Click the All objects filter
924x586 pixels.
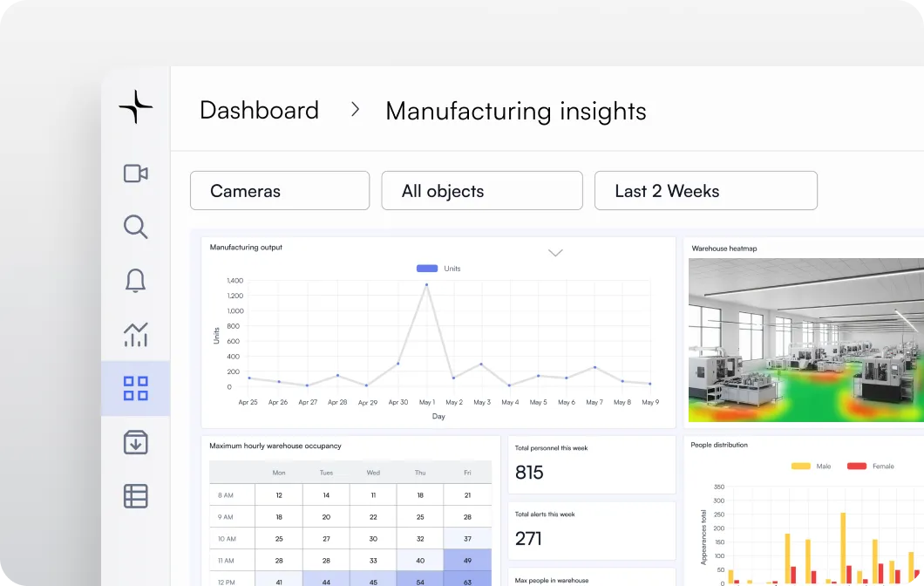(x=481, y=190)
